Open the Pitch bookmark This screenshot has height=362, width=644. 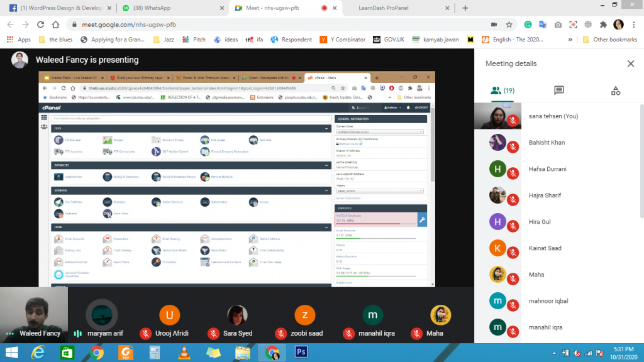(x=194, y=40)
